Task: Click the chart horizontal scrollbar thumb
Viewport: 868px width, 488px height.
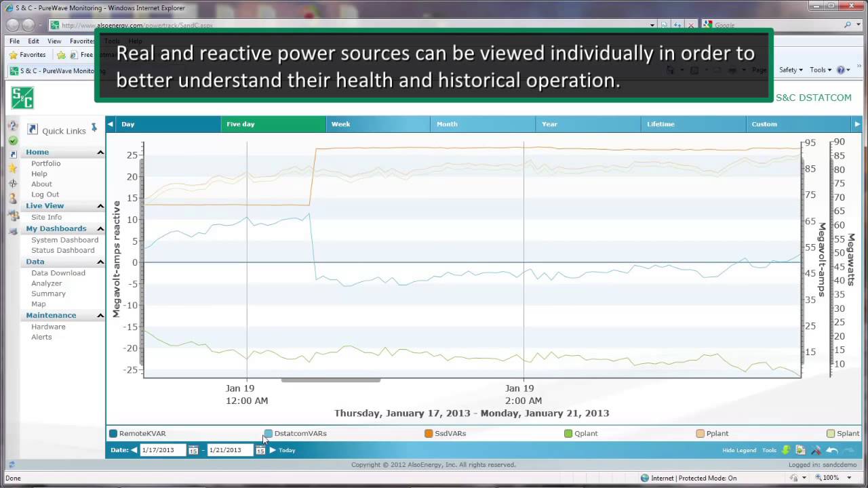Action: [331, 380]
